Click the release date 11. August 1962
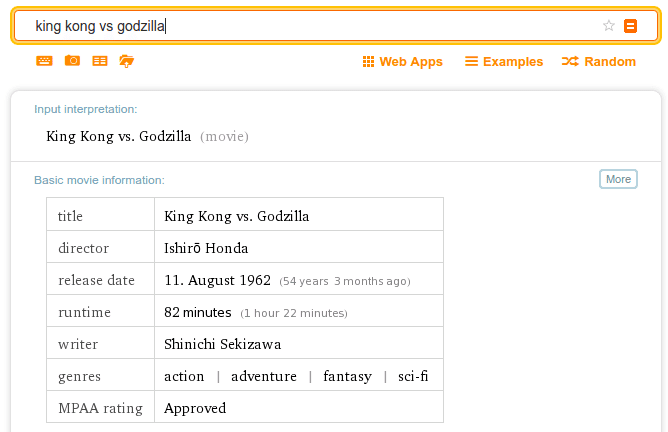The height and width of the screenshot is (432, 668). (x=217, y=280)
